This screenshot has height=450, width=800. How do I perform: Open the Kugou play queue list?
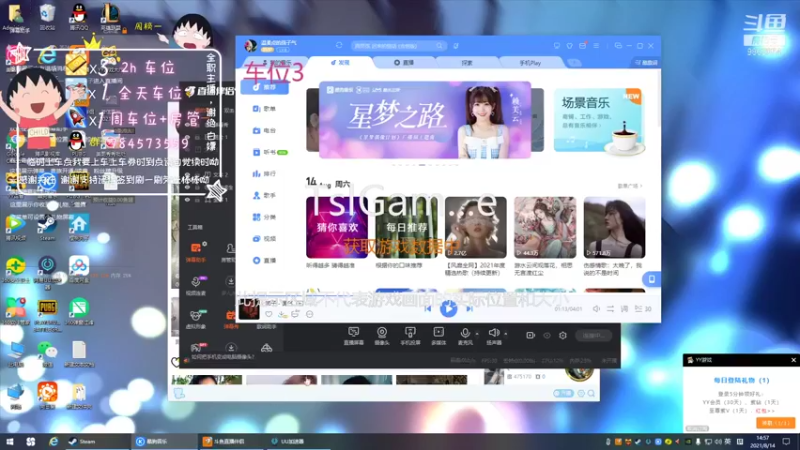[x=642, y=309]
